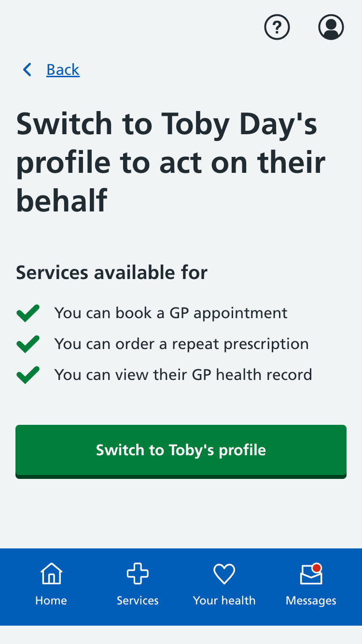Switch to the Your health tab

(x=224, y=584)
